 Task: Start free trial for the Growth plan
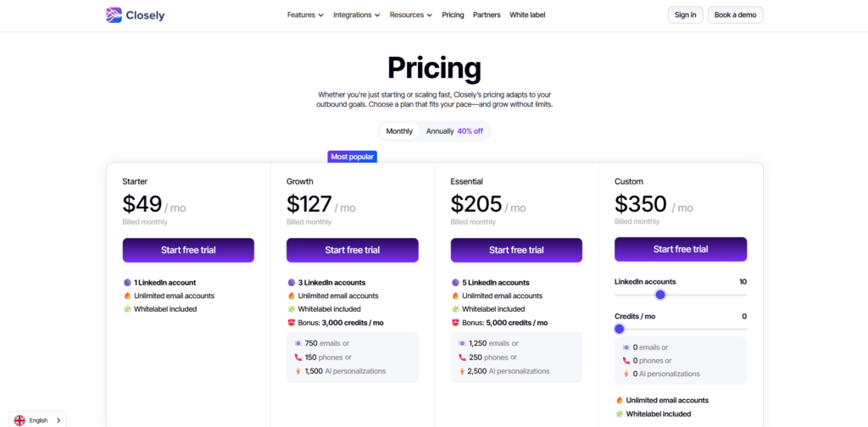[x=352, y=250]
